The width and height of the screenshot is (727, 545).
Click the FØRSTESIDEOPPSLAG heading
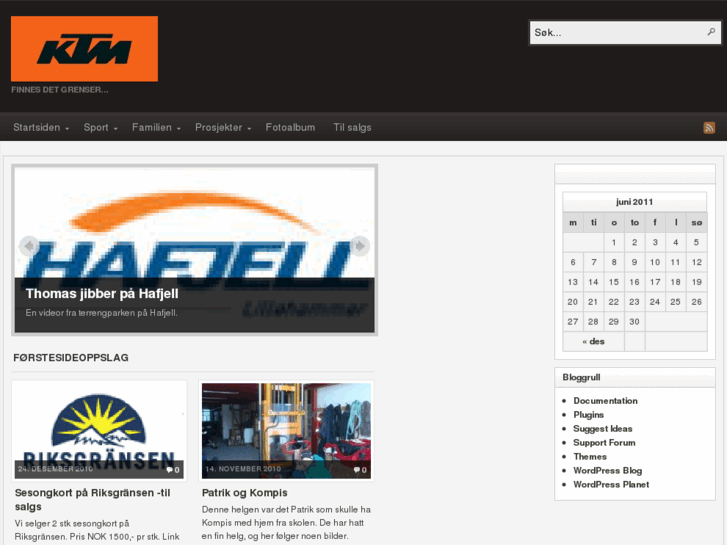click(x=71, y=358)
